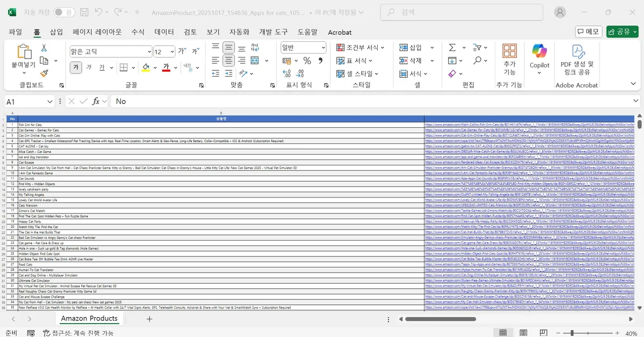Apply percent style format
The height and width of the screenshot is (337, 644).
coord(307,61)
